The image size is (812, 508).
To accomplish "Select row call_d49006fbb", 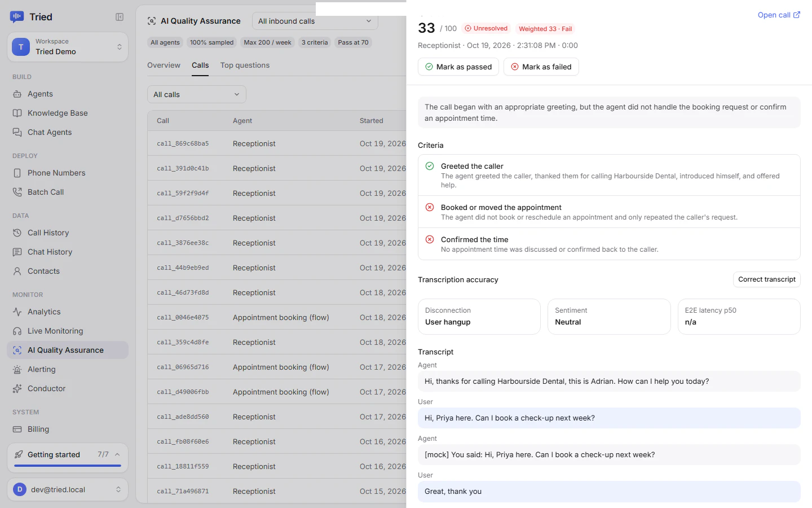I will point(277,392).
